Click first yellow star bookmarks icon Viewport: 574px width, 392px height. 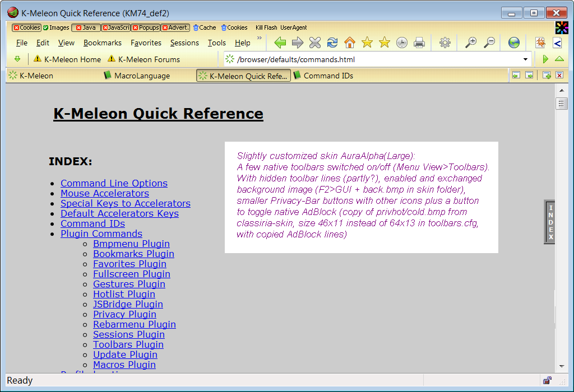[x=367, y=43]
